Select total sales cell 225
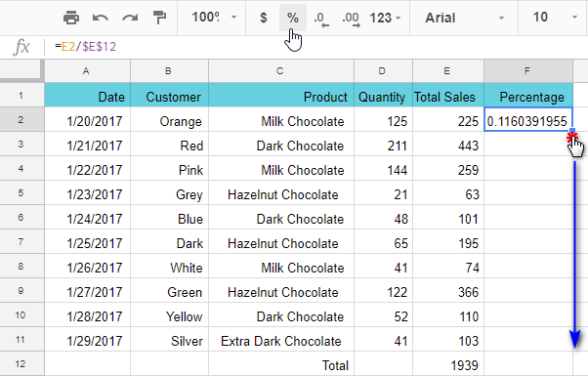Screen dimensions: 588x376 click(447, 119)
